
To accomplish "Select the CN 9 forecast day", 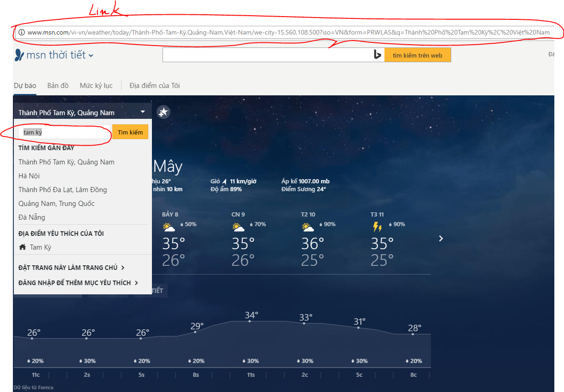I will click(x=238, y=214).
